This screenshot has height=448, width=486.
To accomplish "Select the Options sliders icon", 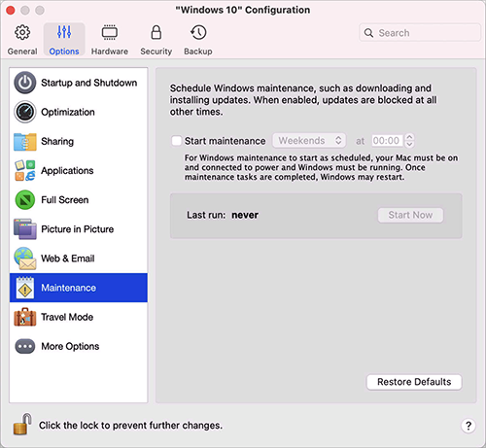I will pyautogui.click(x=64, y=32).
